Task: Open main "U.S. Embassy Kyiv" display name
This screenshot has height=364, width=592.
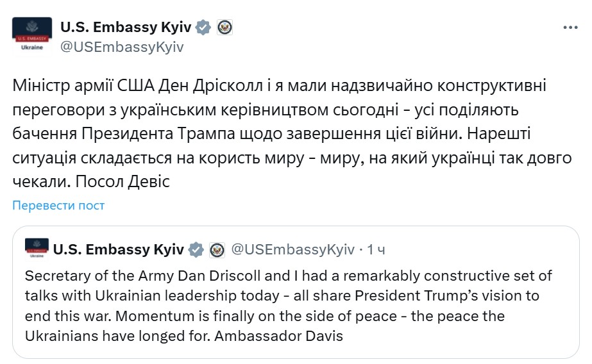Action: tap(126, 27)
